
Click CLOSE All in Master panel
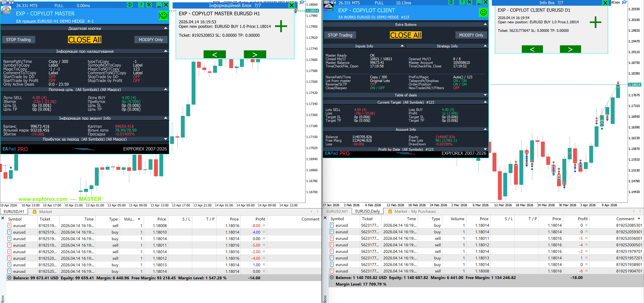tap(85, 40)
